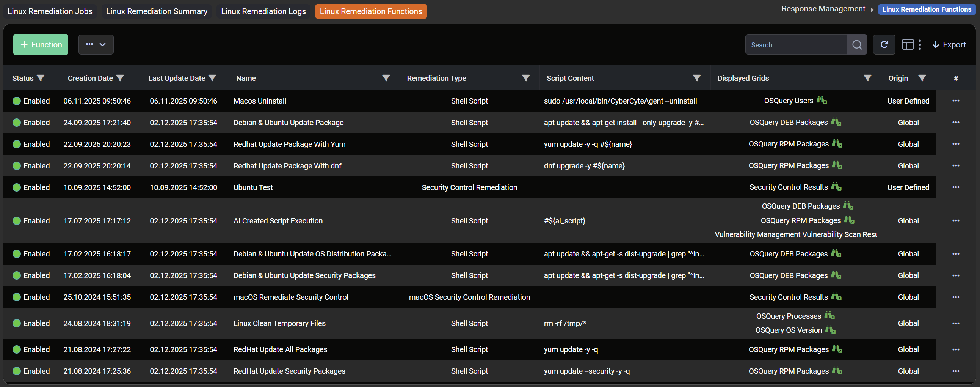Click binoculars icon beside OSQuery OS Version
Image resolution: width=980 pixels, height=387 pixels.
[830, 330]
